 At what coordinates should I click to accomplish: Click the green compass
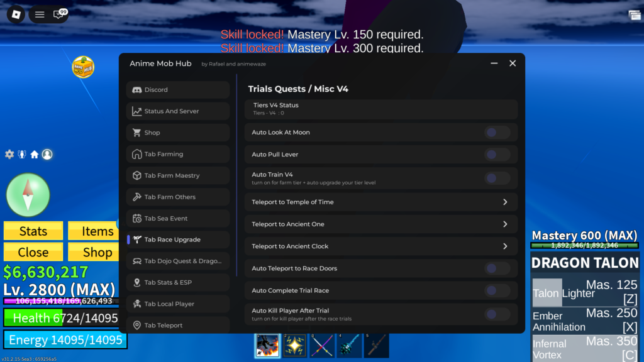[x=28, y=195]
